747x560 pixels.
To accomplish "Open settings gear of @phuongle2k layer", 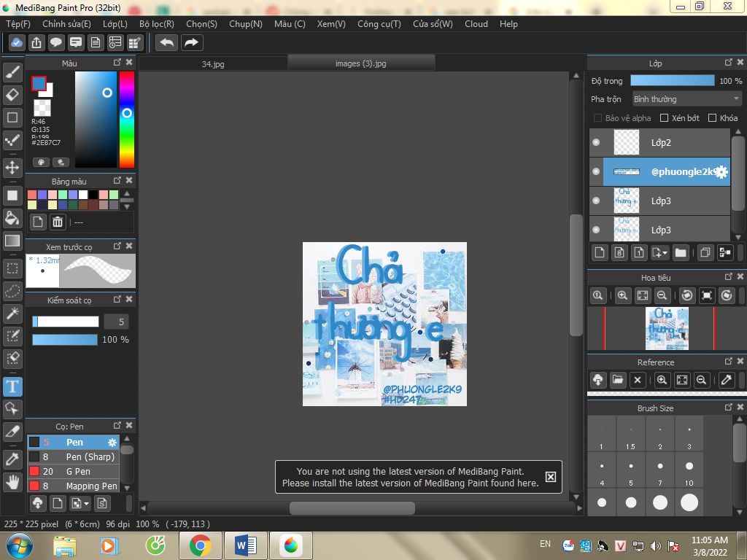I will point(721,172).
